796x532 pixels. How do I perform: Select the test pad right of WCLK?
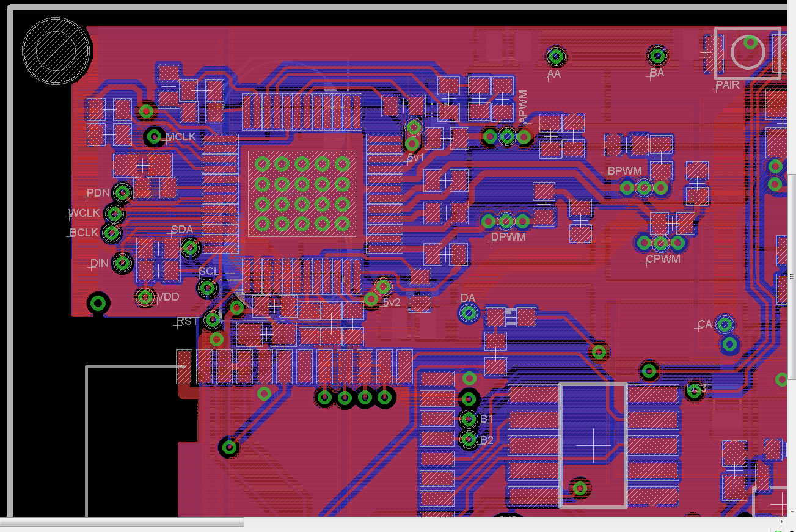pos(114,214)
